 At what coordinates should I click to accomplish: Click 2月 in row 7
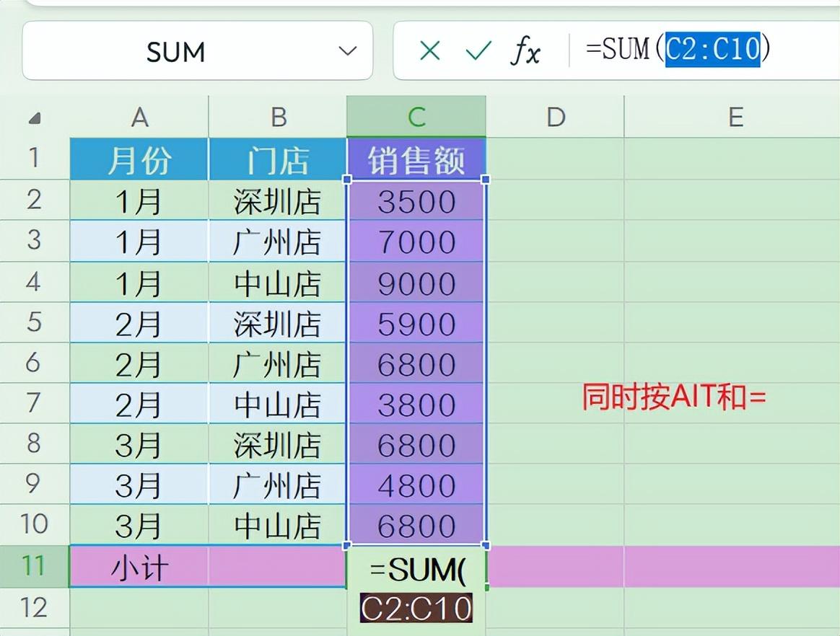[x=139, y=404]
